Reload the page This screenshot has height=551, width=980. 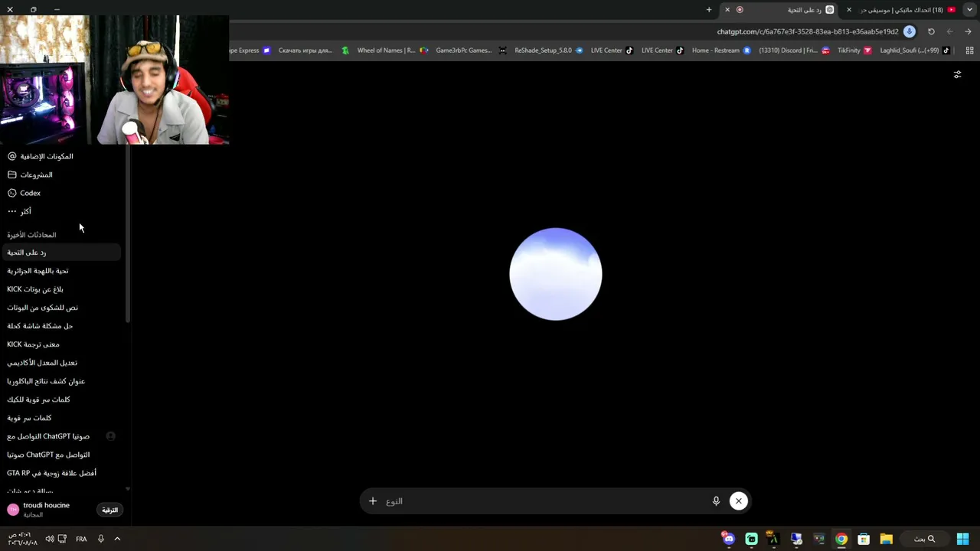(x=931, y=31)
